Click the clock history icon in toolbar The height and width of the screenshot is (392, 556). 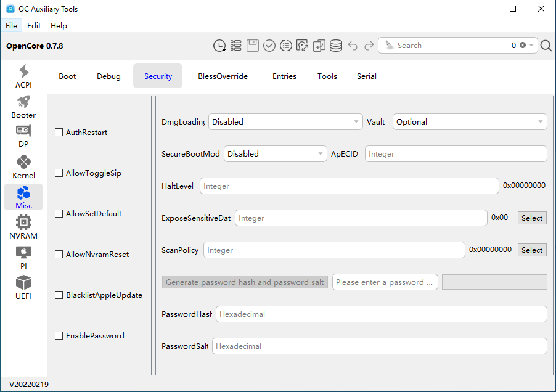point(219,46)
